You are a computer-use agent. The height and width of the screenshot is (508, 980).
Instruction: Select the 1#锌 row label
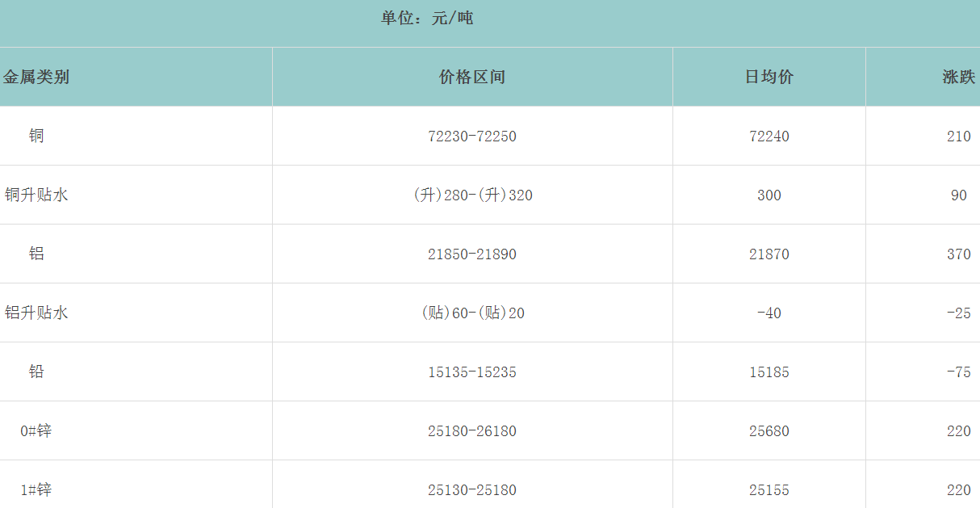coord(36,490)
